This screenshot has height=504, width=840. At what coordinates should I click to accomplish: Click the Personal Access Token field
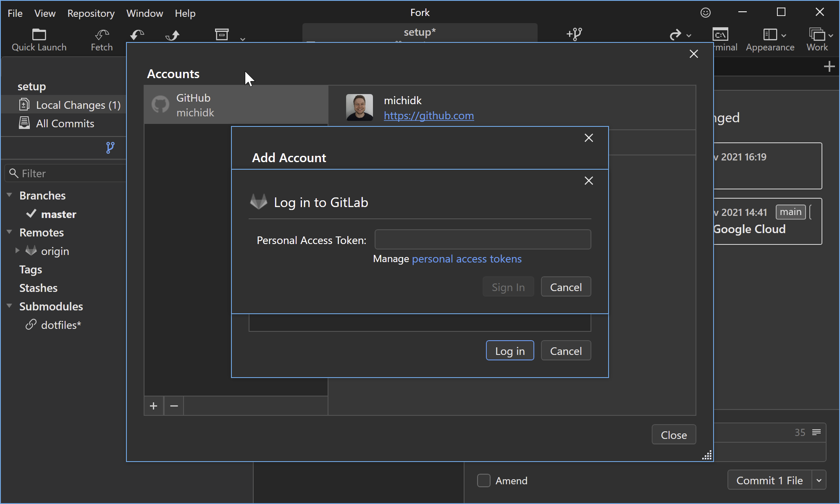coord(483,239)
